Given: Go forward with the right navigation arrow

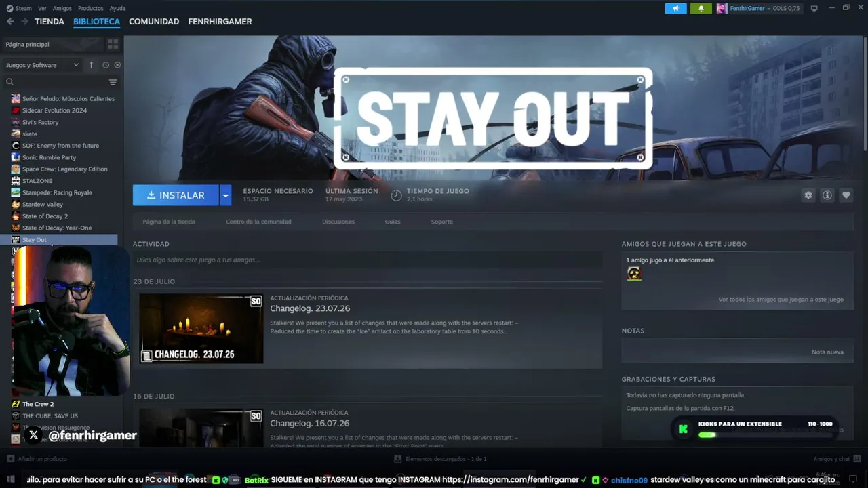Looking at the screenshot, I should [24, 22].
